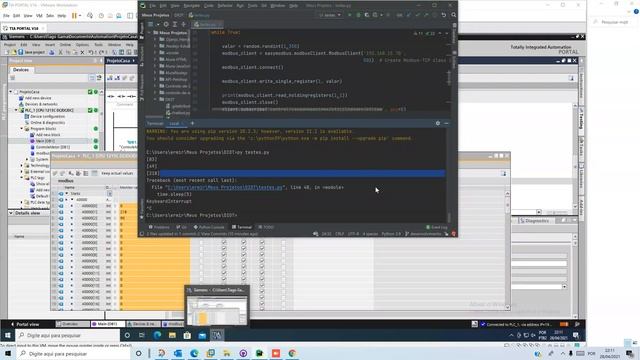Open PyCharm run configuration dropdown
640x360 pixels.
[330, 15]
